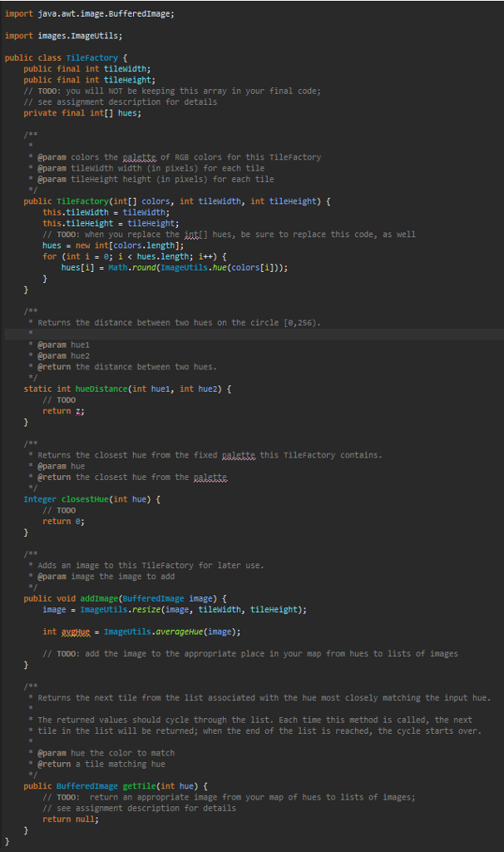Screen dimensions: 504x852
Task: Select the 'public final int tileHeight;' field
Action: [90, 80]
